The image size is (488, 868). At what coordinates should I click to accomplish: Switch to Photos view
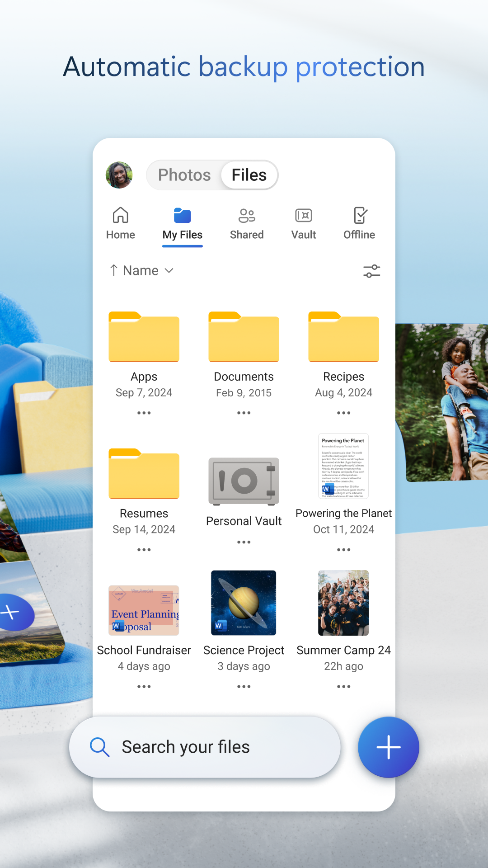(x=184, y=175)
